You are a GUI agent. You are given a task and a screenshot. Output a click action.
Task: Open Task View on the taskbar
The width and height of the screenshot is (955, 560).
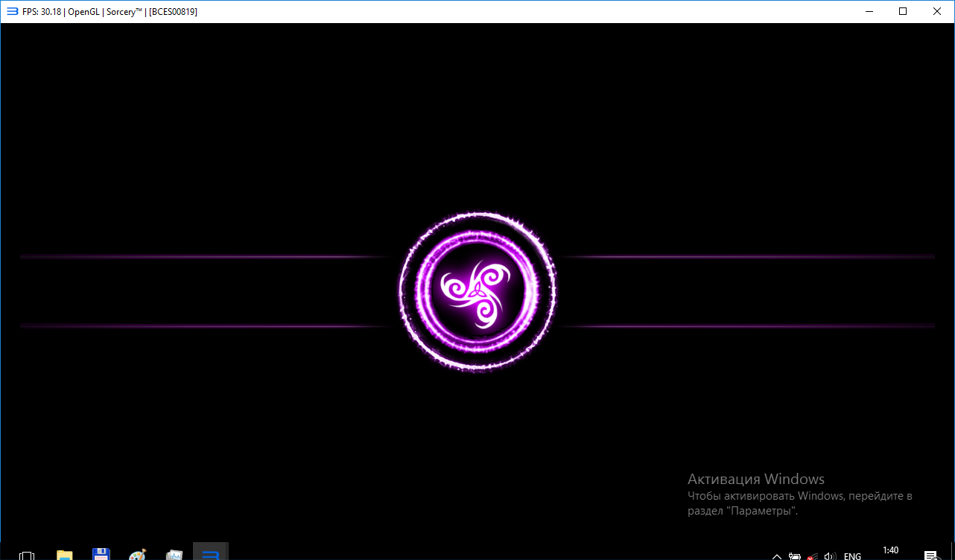click(27, 555)
